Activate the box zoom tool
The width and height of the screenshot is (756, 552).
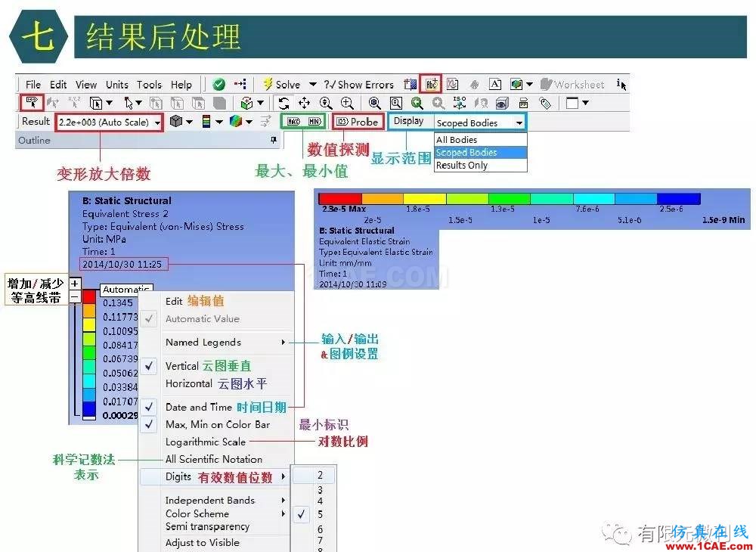point(347,103)
